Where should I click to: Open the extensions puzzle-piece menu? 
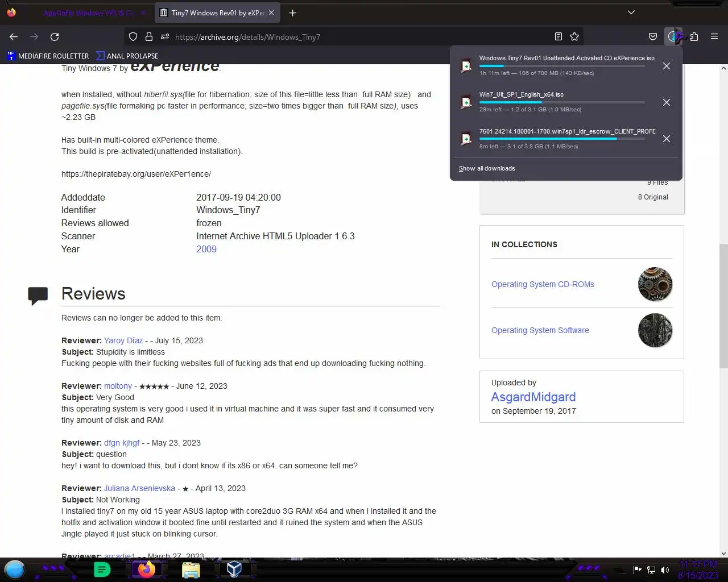[694, 37]
